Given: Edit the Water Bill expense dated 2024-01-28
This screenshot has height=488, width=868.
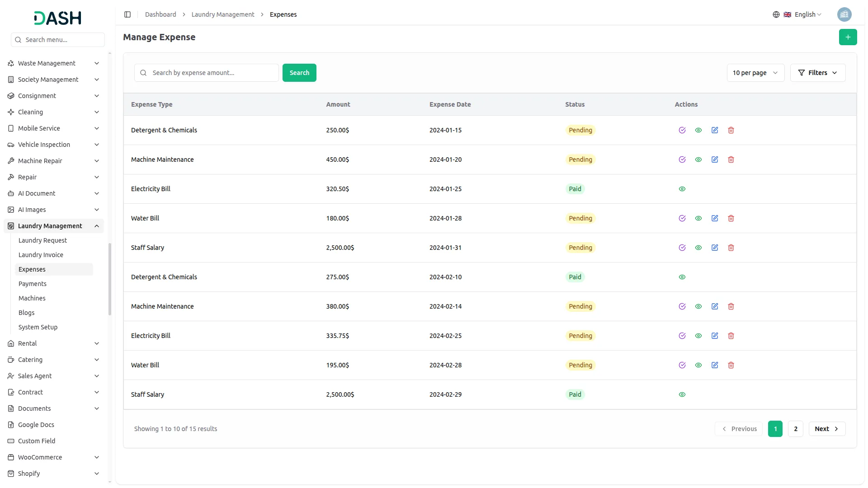Looking at the screenshot, I should 715,218.
